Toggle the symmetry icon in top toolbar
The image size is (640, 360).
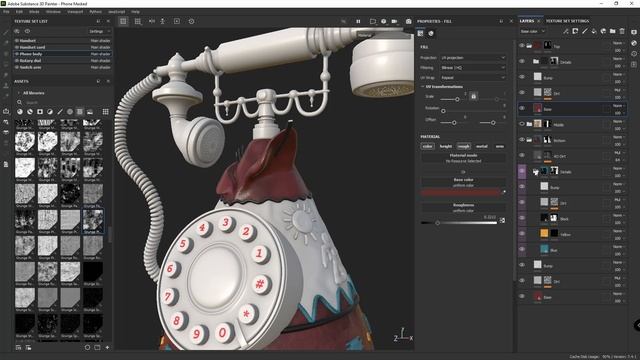(151, 21)
